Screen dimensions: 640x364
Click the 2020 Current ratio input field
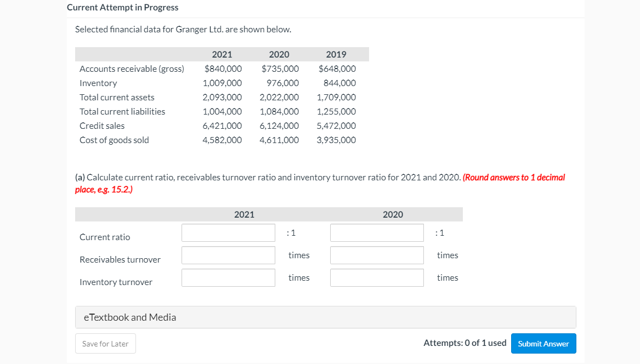coord(377,232)
